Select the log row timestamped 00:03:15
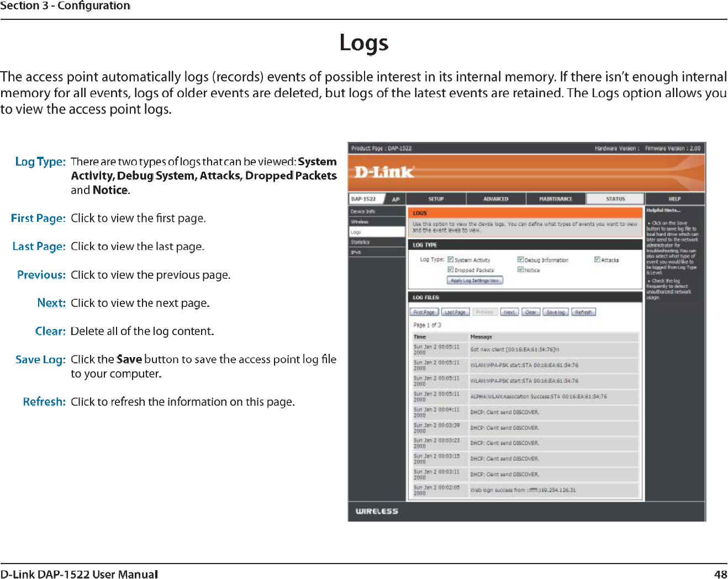 click(526, 459)
